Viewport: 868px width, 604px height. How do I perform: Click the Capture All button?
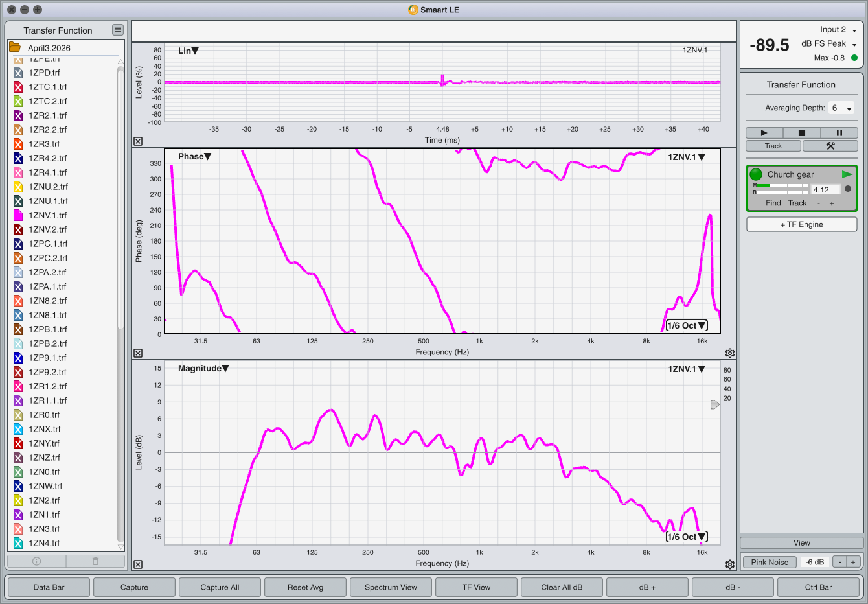[220, 587]
